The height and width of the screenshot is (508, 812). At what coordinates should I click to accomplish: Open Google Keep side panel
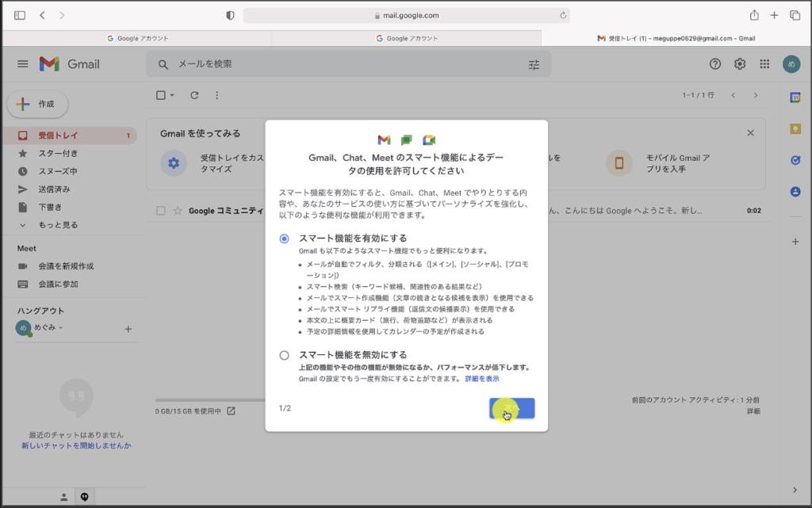(x=795, y=129)
